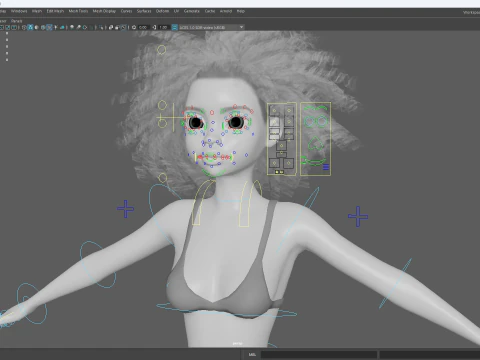Image resolution: width=480 pixels, height=360 pixels.
Task: Select the left blue plus rig control
Action: pyautogui.click(x=125, y=209)
